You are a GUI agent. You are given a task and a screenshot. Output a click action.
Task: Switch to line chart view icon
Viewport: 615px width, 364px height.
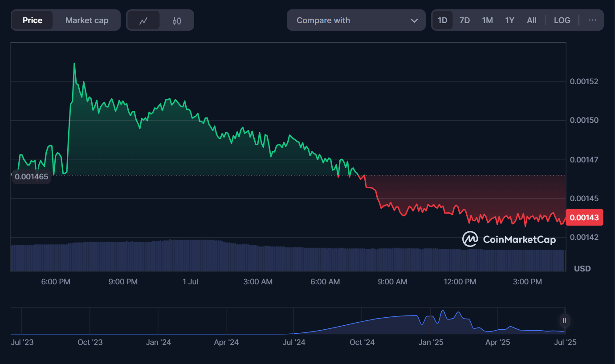coord(143,20)
